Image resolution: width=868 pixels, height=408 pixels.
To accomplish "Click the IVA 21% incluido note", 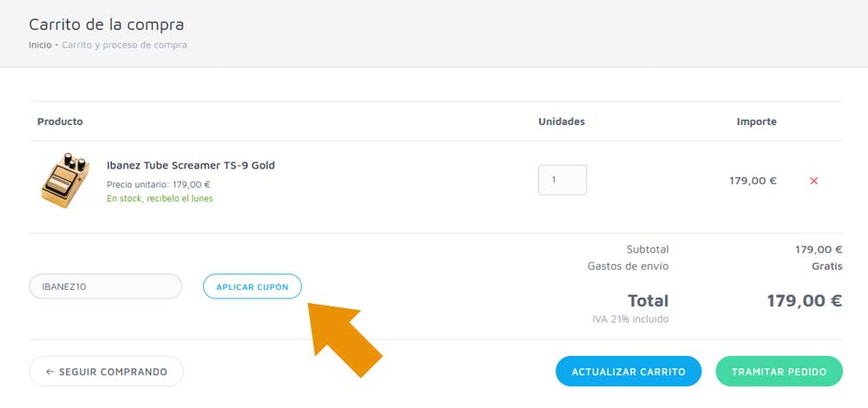I will 630,319.
